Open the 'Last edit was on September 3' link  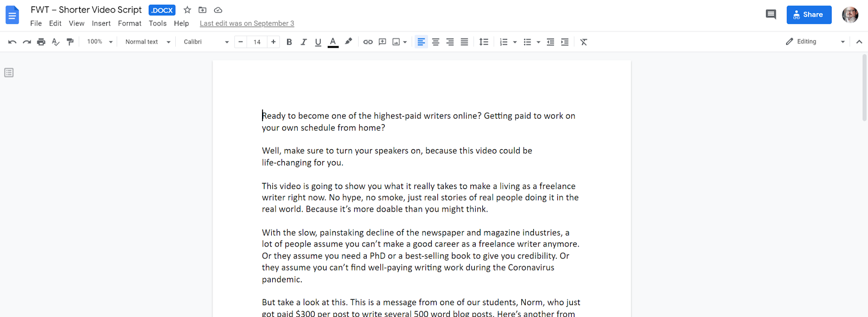247,23
